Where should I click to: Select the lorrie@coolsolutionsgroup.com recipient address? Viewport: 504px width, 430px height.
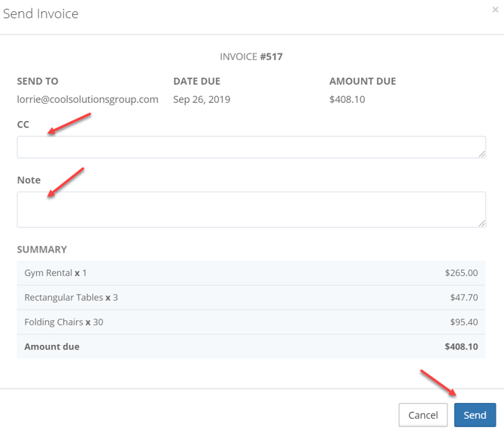click(87, 99)
